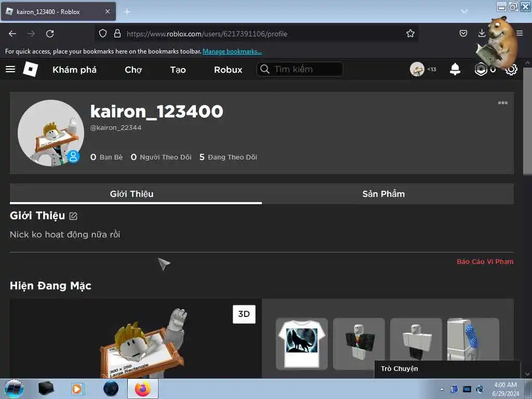The image size is (532, 399).
Task: Switch to the Sản Phẩm tab
Action: (388, 194)
